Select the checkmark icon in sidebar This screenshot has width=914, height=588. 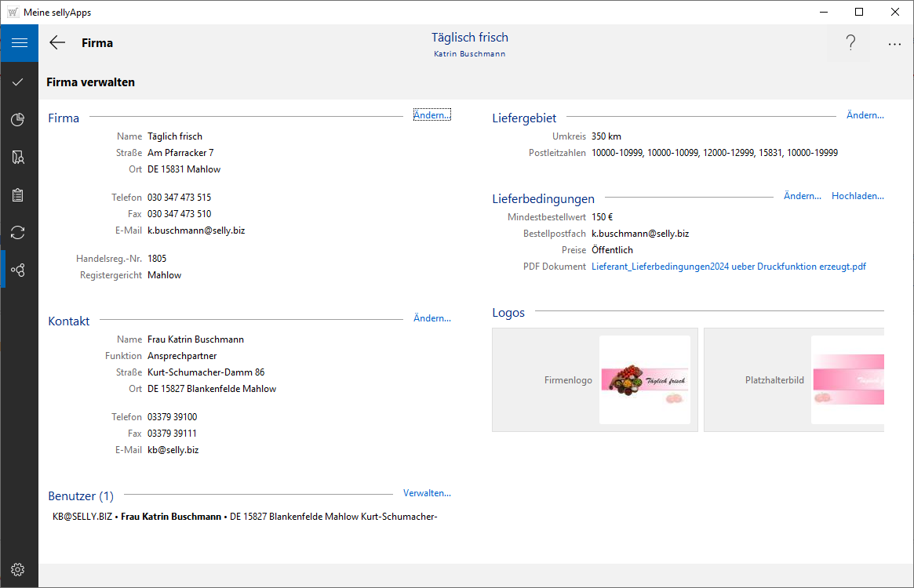[19, 82]
